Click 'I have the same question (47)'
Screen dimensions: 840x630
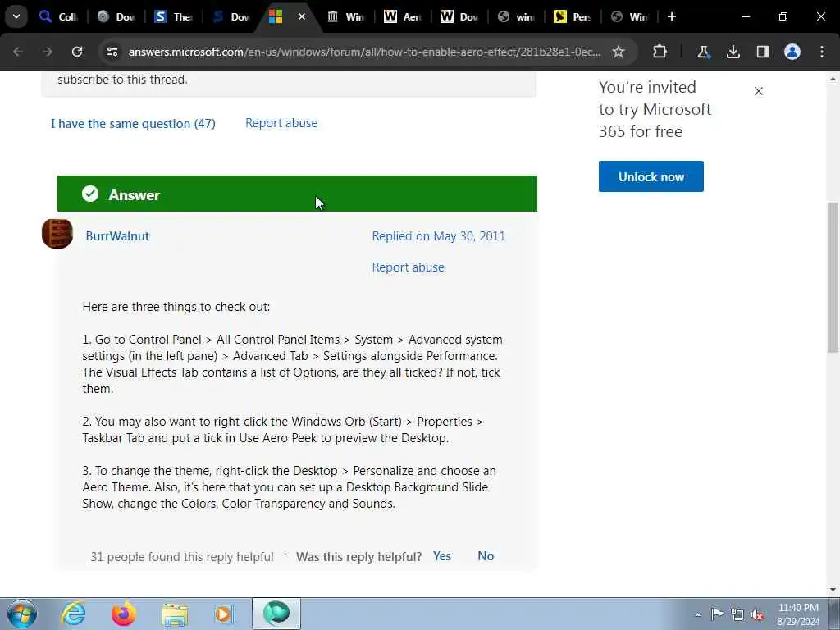[133, 124]
